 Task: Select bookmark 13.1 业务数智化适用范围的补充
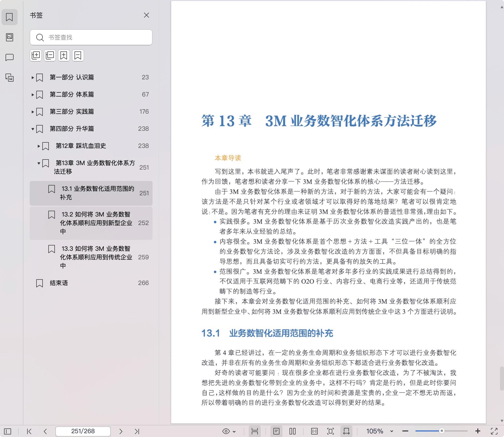click(91, 193)
